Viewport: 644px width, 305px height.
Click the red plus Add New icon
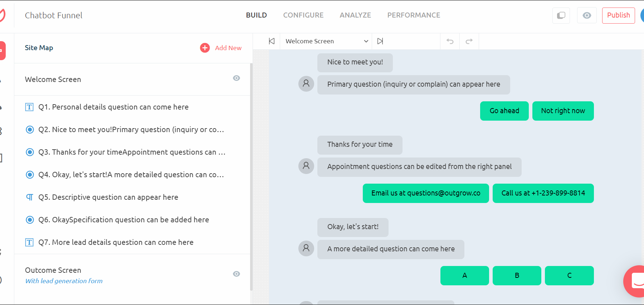click(x=205, y=48)
